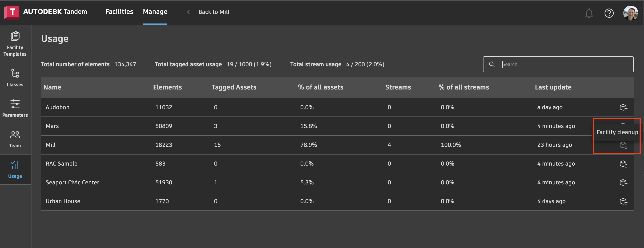Click facility cleanup icon for Mill
This screenshot has width=644, height=248.
click(623, 145)
